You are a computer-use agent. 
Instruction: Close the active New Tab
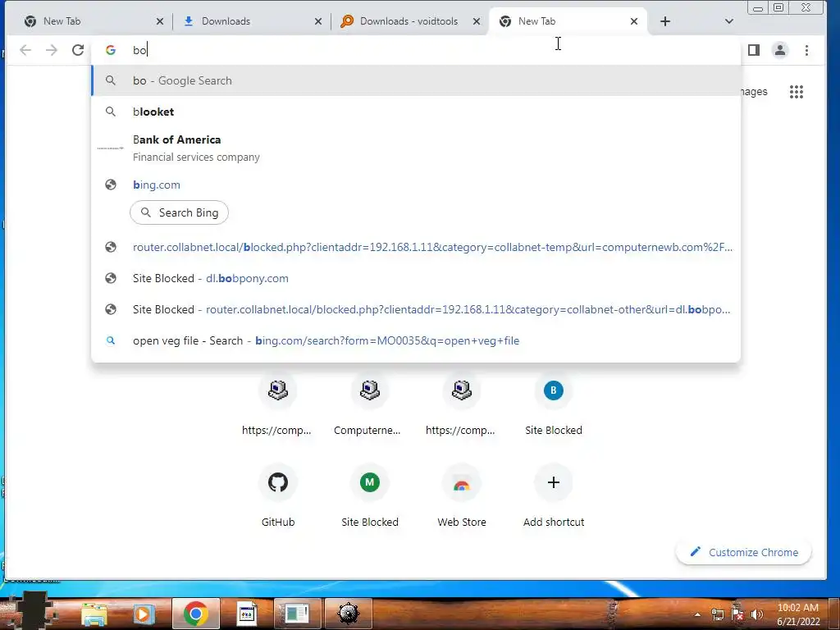pos(634,21)
